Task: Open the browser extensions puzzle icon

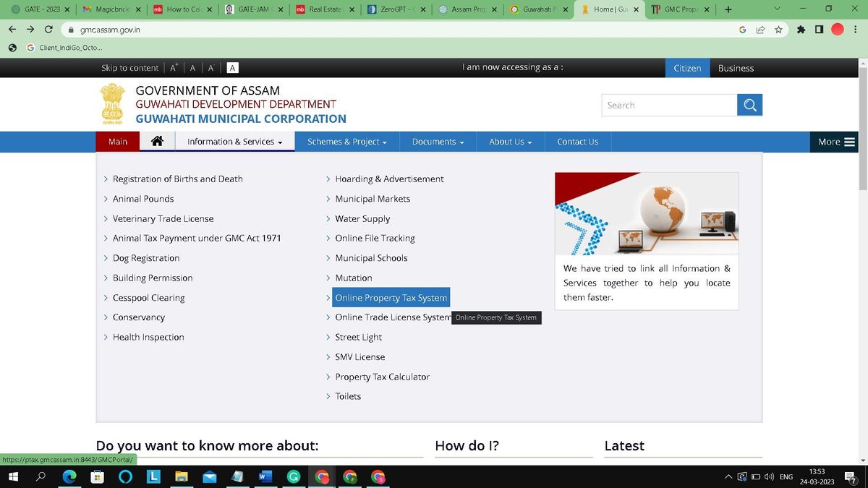Action: pos(801,30)
